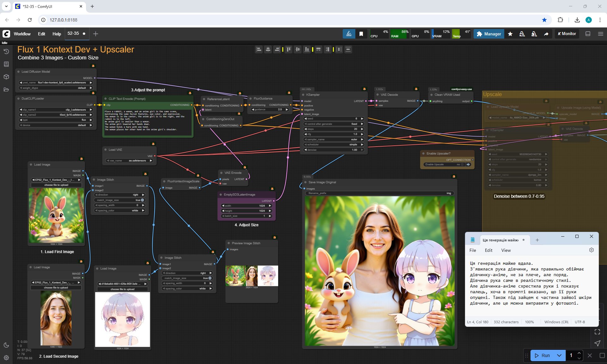This screenshot has height=364, width=607.
Task: Increment the batch count stepper
Action: click(579, 353)
